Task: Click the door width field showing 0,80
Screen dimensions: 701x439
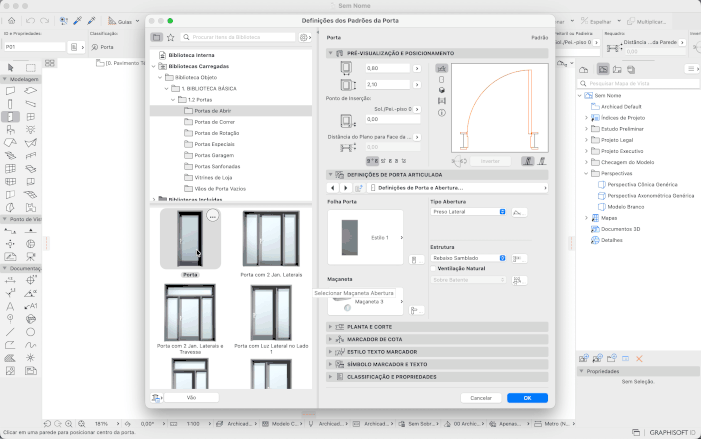Action: coord(387,68)
